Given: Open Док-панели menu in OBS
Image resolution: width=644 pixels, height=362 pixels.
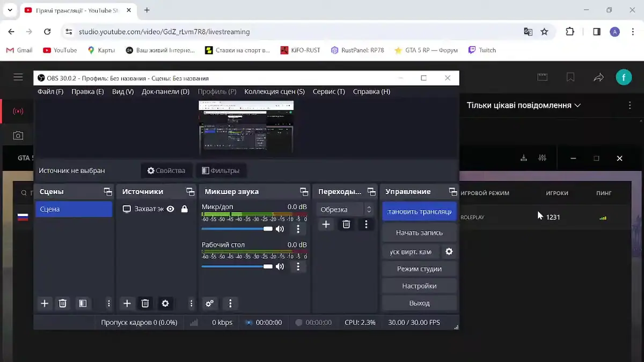Looking at the screenshot, I should [165, 92].
